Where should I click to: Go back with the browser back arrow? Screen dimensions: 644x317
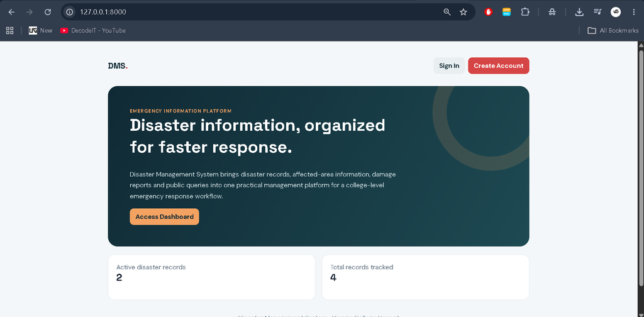point(11,12)
